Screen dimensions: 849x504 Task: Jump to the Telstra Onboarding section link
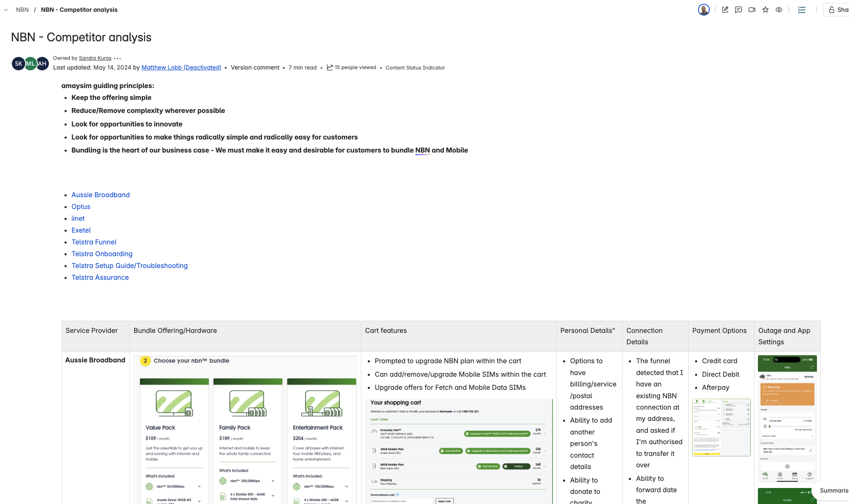(x=102, y=254)
